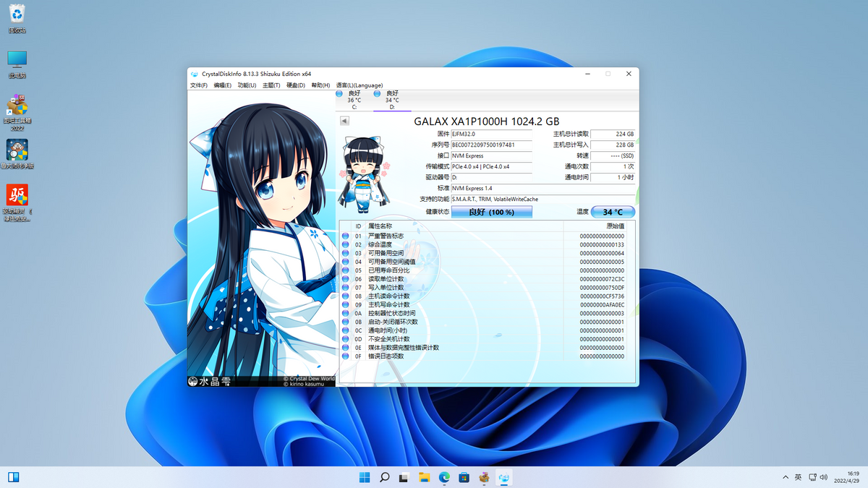
Task: Open the Recycle Bin desktop icon
Action: [x=17, y=19]
